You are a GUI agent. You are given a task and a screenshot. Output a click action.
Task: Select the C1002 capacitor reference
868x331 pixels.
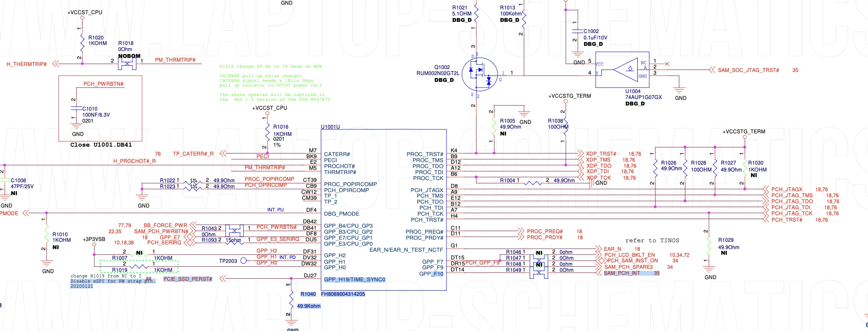[591, 31]
